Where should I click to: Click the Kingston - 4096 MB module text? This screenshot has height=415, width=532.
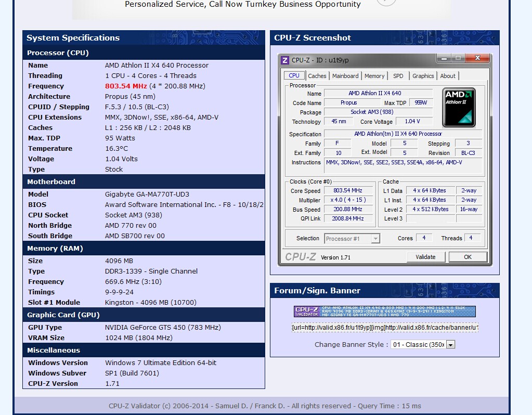151,302
